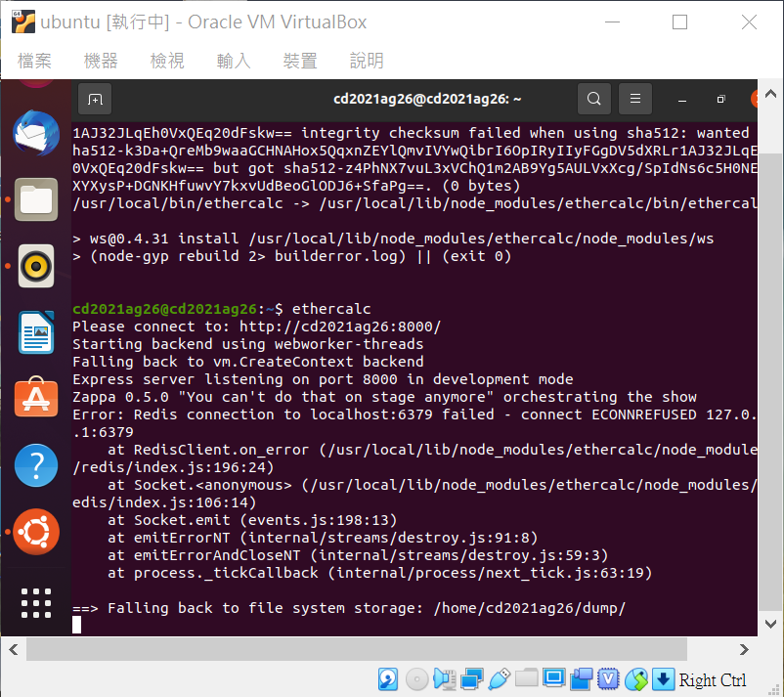
Task: Click the horizontal scroll left arrow
Action: click(14, 649)
